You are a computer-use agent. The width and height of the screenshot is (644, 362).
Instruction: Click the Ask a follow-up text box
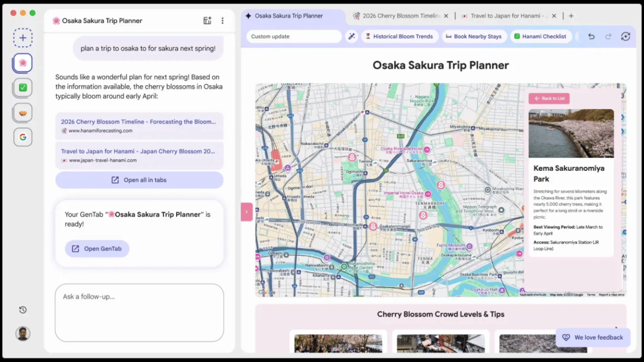(139, 312)
